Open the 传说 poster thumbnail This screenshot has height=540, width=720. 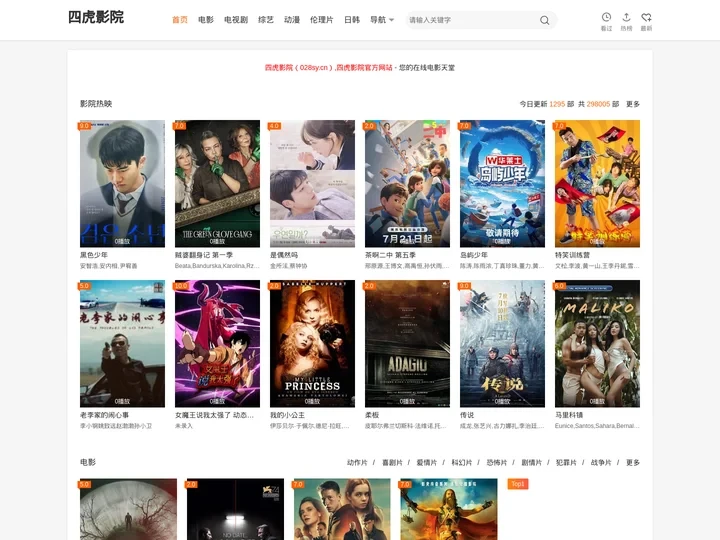click(502, 343)
